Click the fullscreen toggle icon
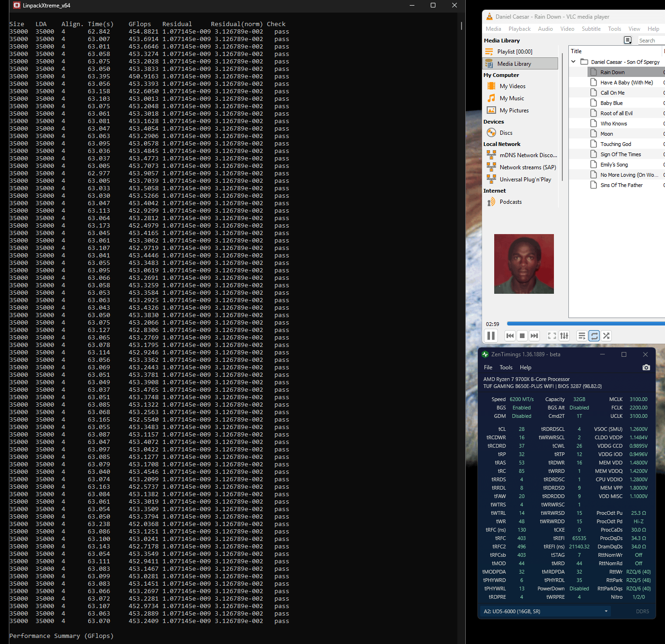This screenshot has height=644, width=665. 552,336
